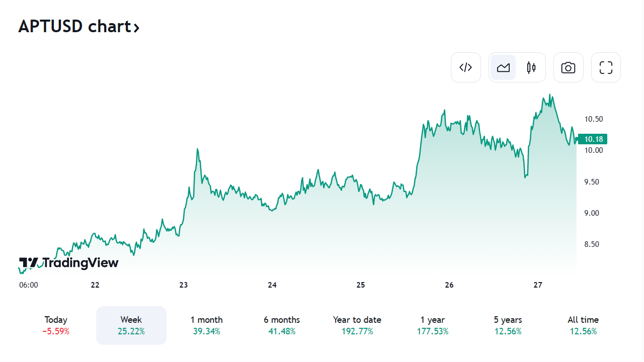Select the 5 years range
The image size is (644, 362).
(508, 325)
